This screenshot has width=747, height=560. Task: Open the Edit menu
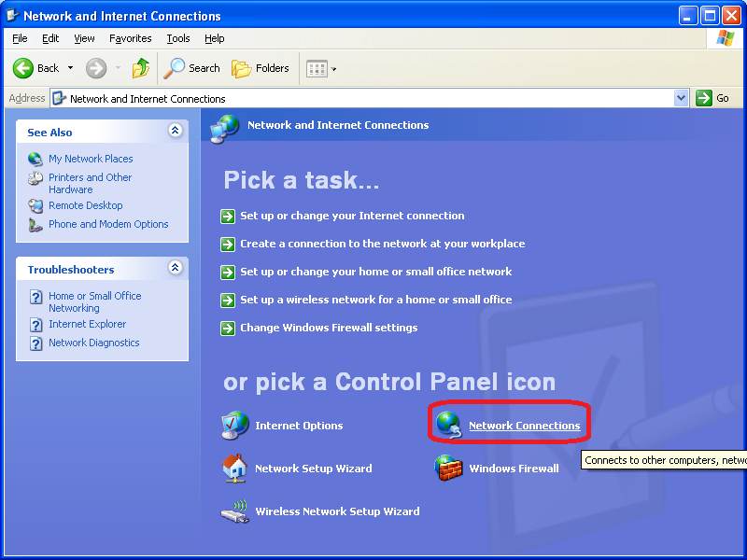(x=50, y=38)
